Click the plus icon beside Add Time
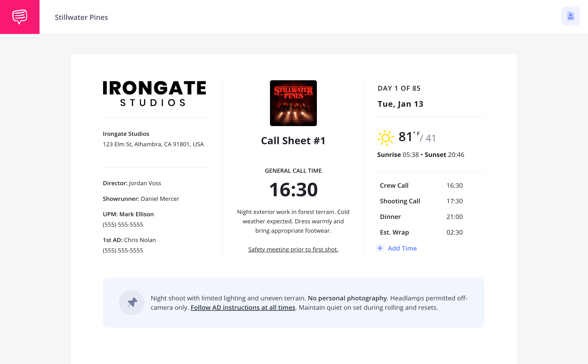Screen dimensions: 588x364 click(380, 248)
